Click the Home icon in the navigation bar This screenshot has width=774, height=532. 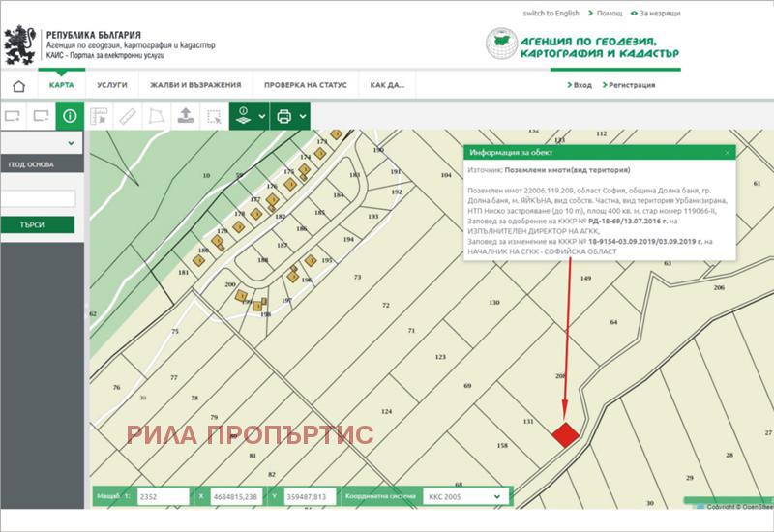[x=18, y=85]
